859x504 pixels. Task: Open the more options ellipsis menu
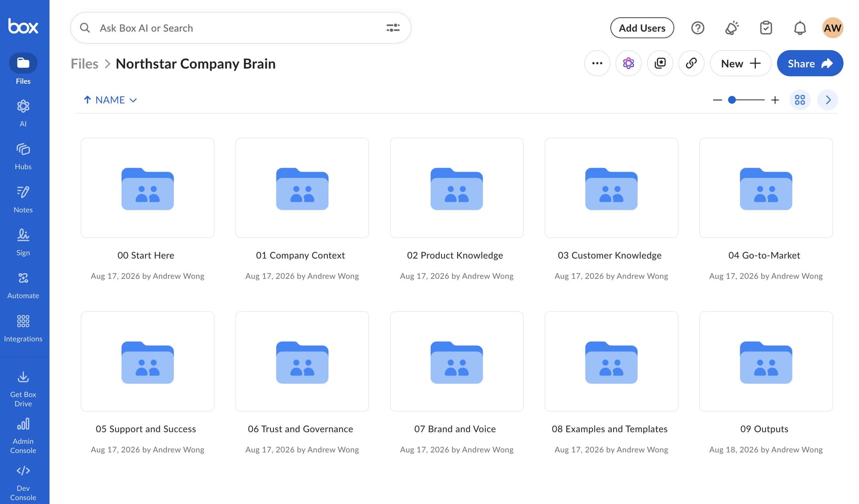pyautogui.click(x=597, y=63)
